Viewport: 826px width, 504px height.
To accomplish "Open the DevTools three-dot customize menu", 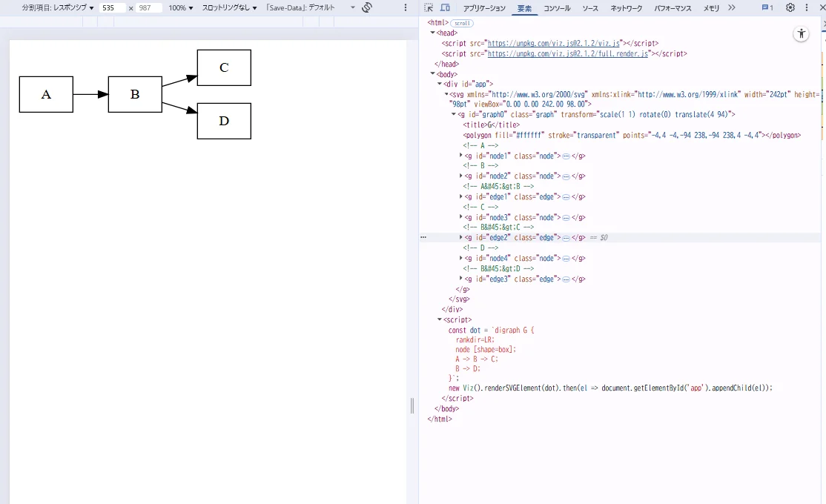I will tap(806, 8).
